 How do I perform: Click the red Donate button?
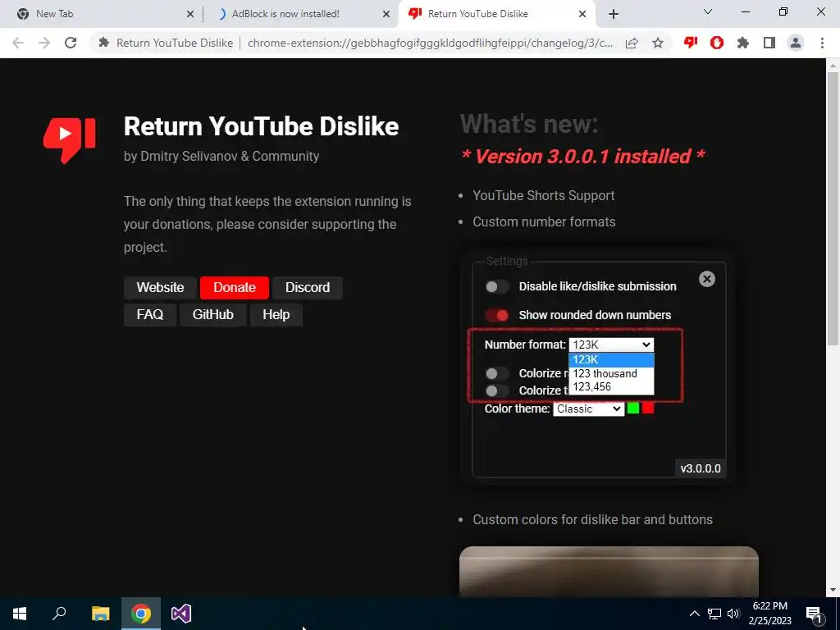(x=234, y=288)
